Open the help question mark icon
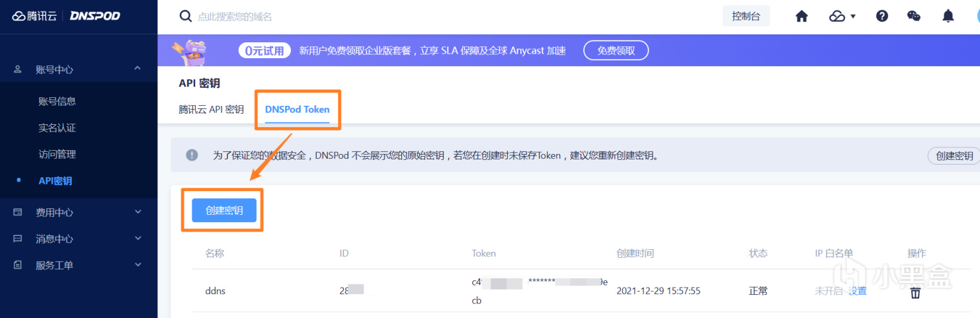This screenshot has width=980, height=318. 881,17
